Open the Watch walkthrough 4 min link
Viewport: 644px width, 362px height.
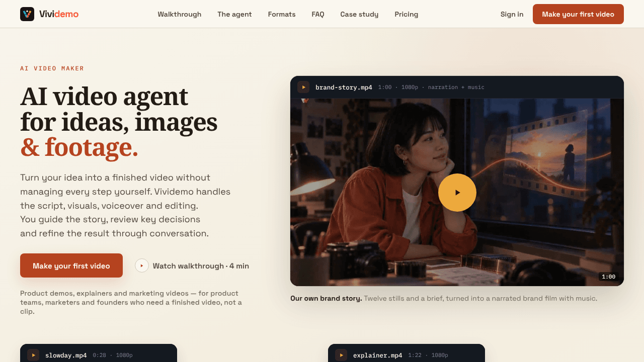click(x=192, y=265)
